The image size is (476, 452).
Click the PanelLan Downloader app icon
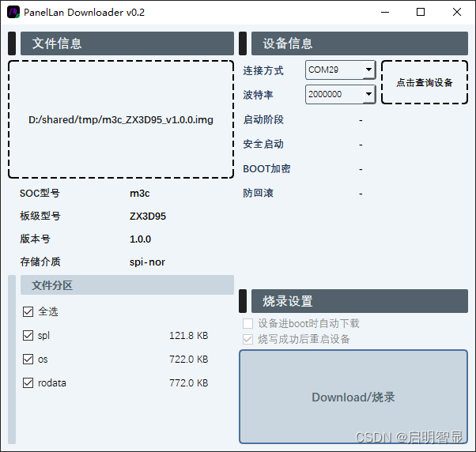pos(13,12)
